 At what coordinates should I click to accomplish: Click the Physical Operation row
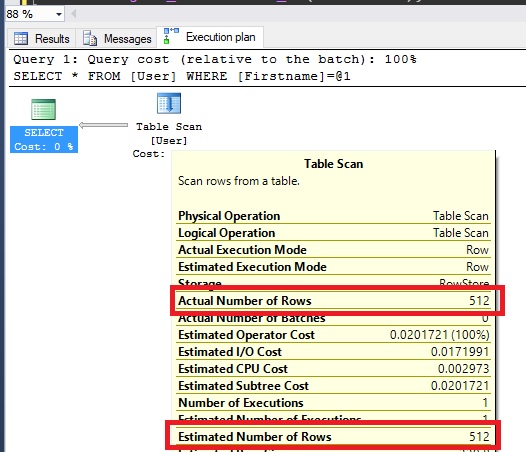coord(333,216)
